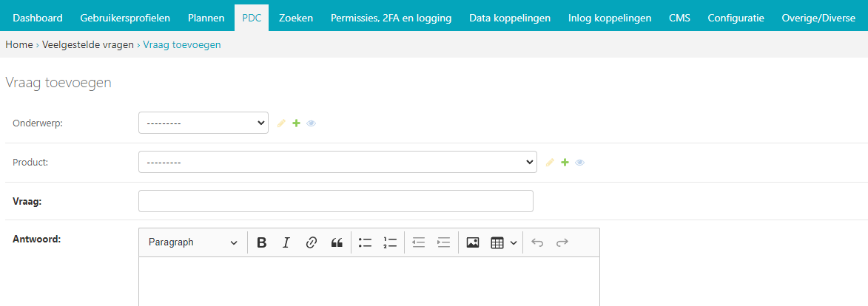
Task: Edit selected Product with pencil icon
Action: (x=550, y=162)
